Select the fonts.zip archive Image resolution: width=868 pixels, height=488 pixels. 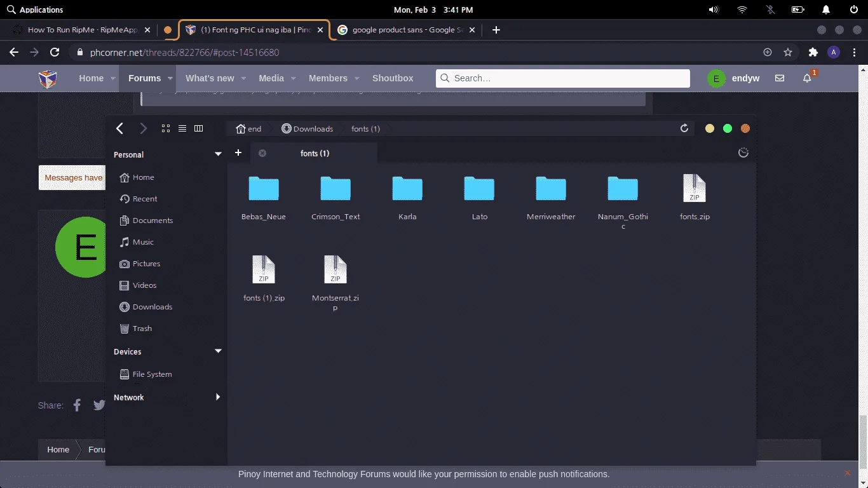tap(695, 198)
